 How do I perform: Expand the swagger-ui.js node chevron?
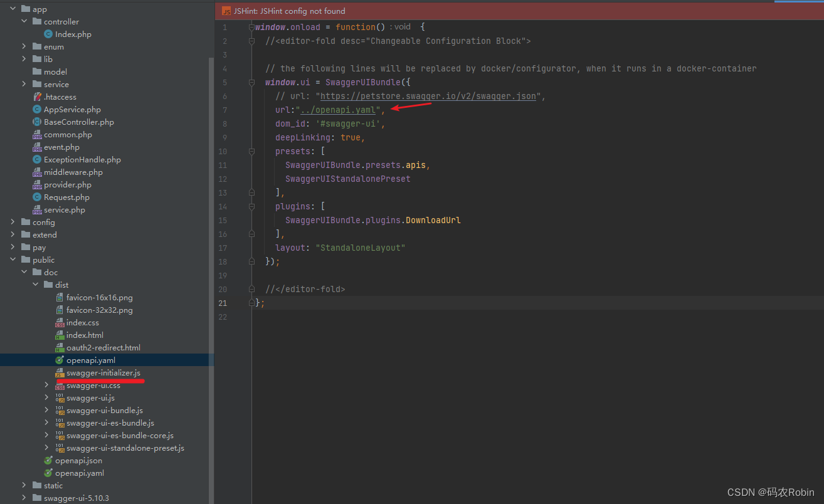[47, 397]
